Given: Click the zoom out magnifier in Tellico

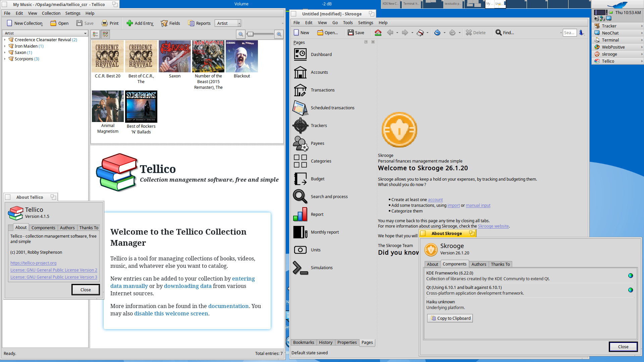Looking at the screenshot, I should pos(240,34).
